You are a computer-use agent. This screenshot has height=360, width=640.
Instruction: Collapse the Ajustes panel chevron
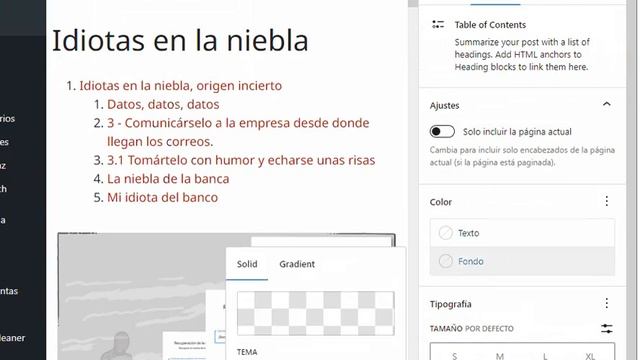click(x=607, y=104)
